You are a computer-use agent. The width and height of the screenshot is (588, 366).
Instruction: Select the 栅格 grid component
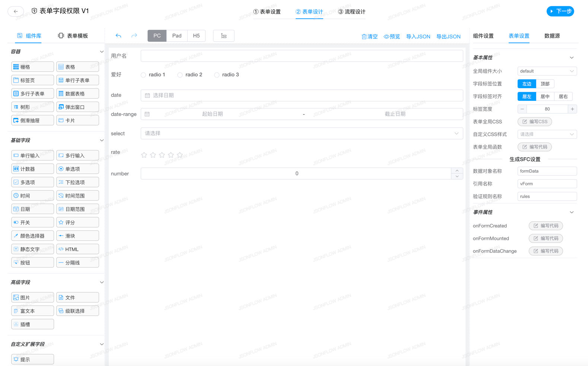coord(32,67)
